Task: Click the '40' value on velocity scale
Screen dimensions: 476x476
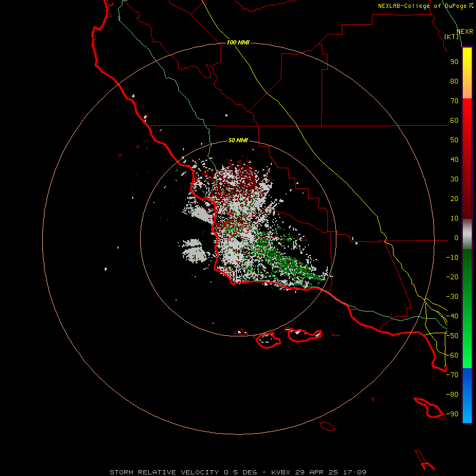Action: click(454, 160)
